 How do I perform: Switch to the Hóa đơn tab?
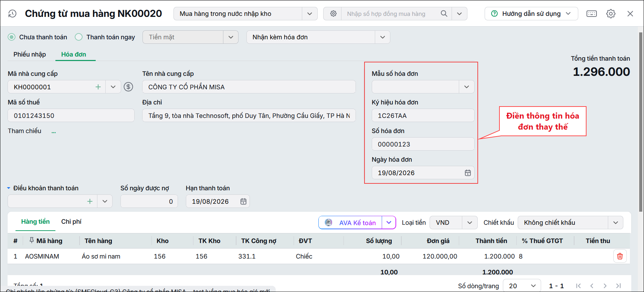(x=74, y=54)
